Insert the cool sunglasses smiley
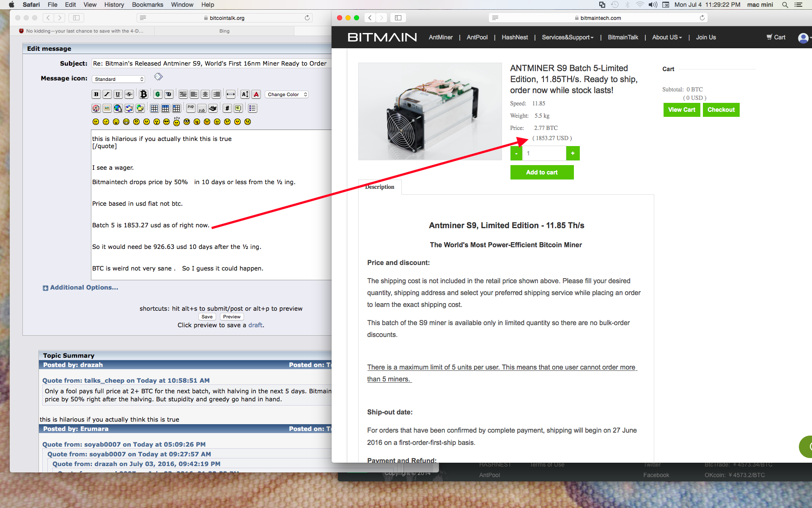 point(167,122)
